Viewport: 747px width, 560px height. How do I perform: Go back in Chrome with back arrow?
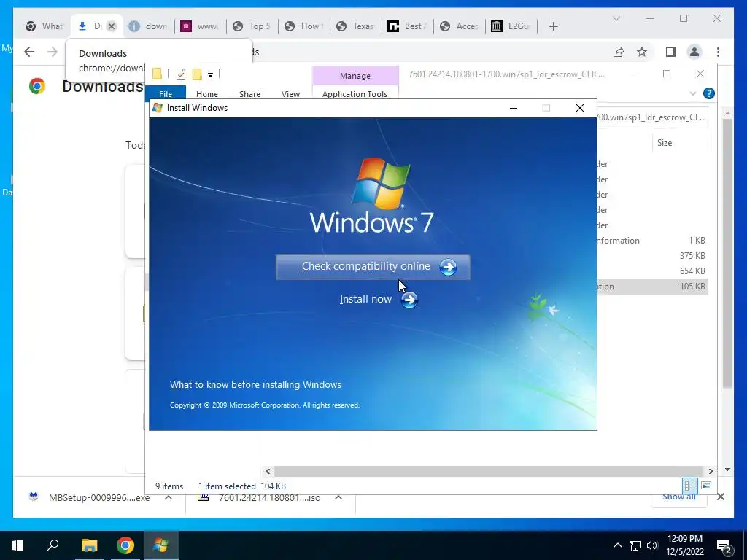29,52
